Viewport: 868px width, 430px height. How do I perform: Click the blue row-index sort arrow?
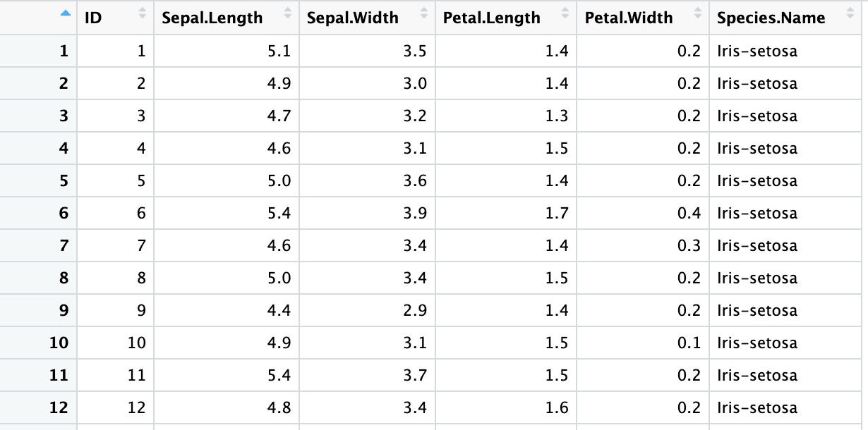66,13
